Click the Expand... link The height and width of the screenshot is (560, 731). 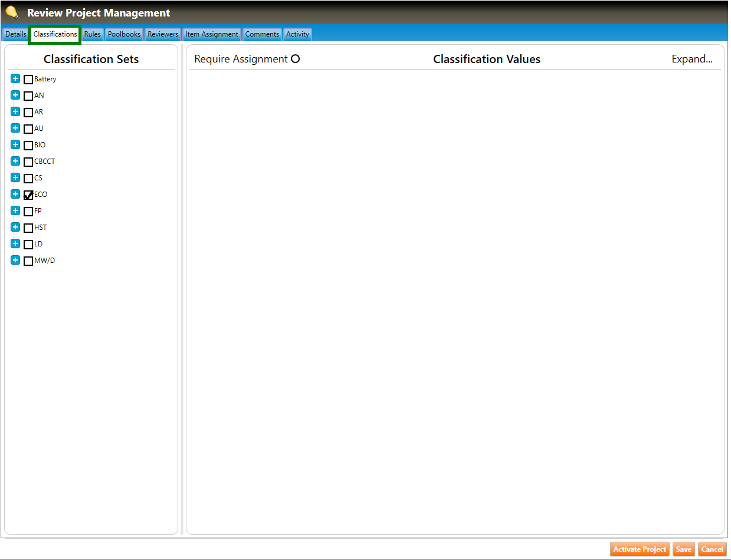(x=691, y=59)
